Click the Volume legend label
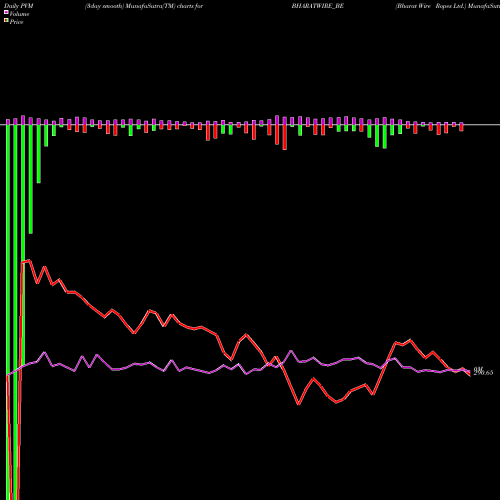The height and width of the screenshot is (500, 500). pos(19,14)
